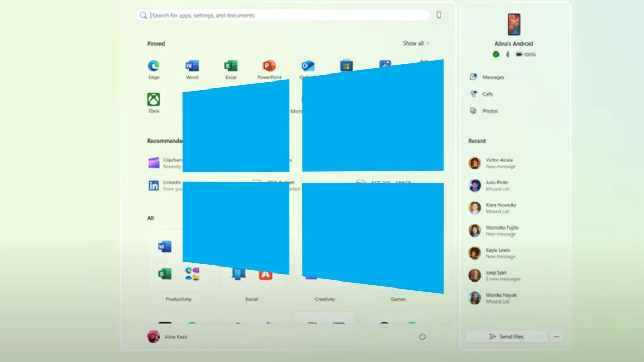Expand the Show all pinned apps dropdown
Screen dimensions: 644x362
pyautogui.click(x=415, y=43)
